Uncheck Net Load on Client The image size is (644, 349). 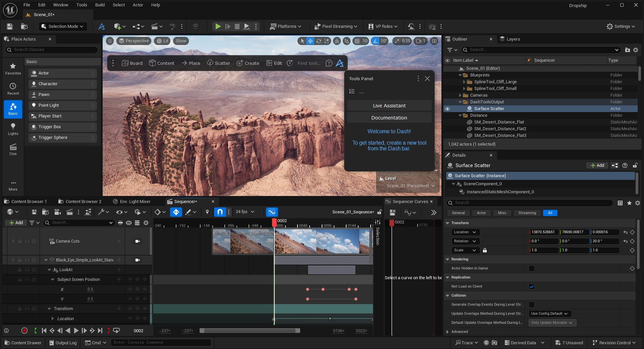532,287
